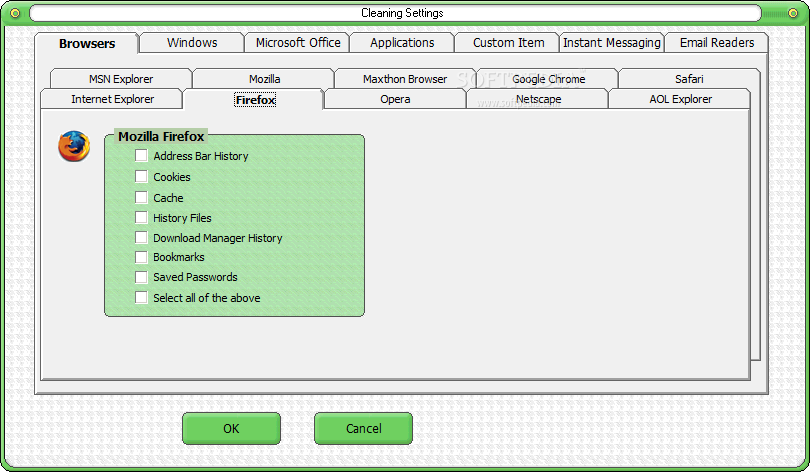
Task: Check Download Manager History
Action: 141,238
